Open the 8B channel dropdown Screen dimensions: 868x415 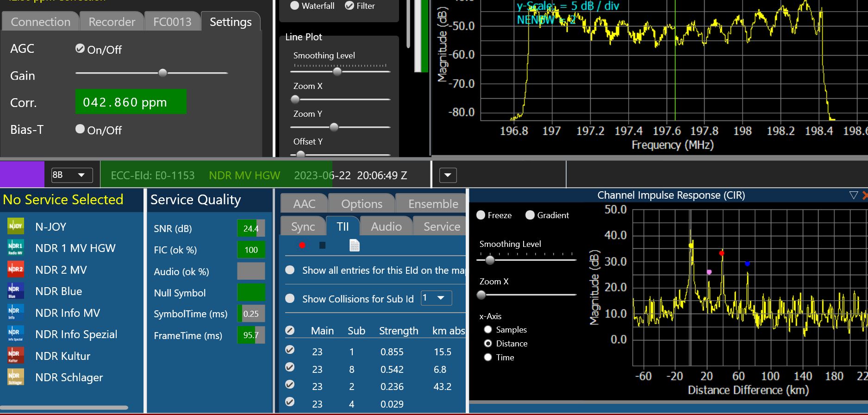click(x=72, y=175)
